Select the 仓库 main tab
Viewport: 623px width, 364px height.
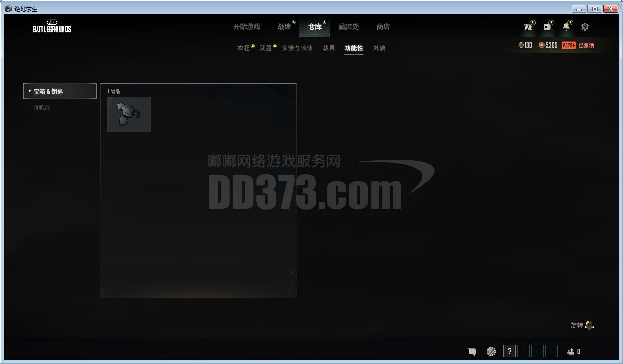(315, 27)
